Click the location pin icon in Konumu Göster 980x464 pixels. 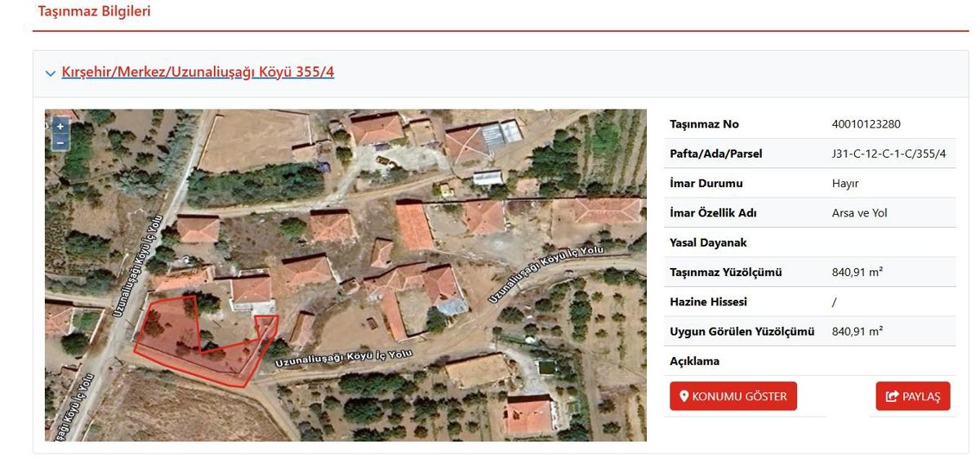tap(684, 396)
